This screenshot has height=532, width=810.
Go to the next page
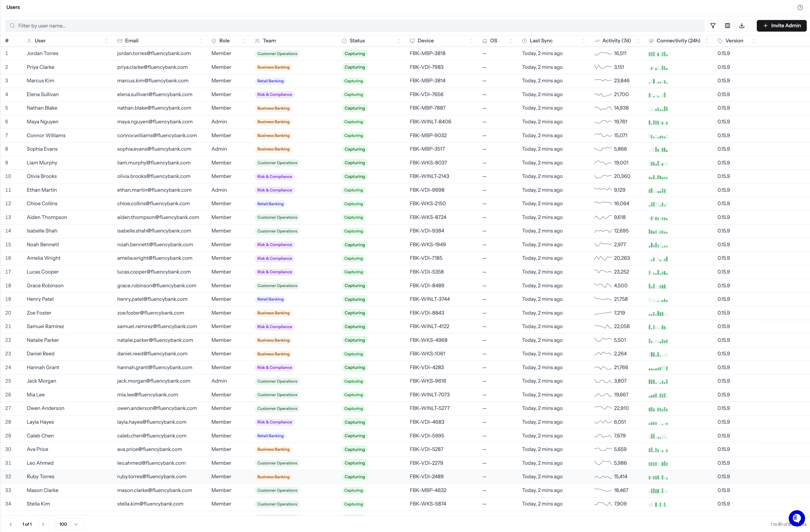[x=43, y=524]
